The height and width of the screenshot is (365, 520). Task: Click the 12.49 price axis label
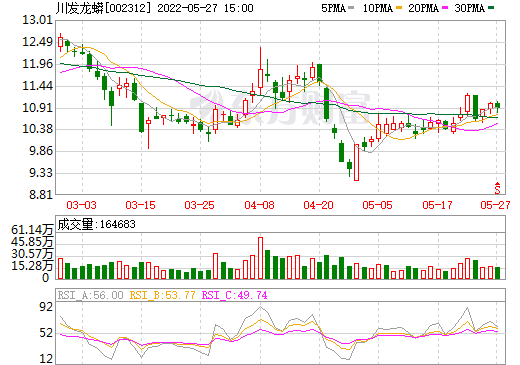(38, 42)
